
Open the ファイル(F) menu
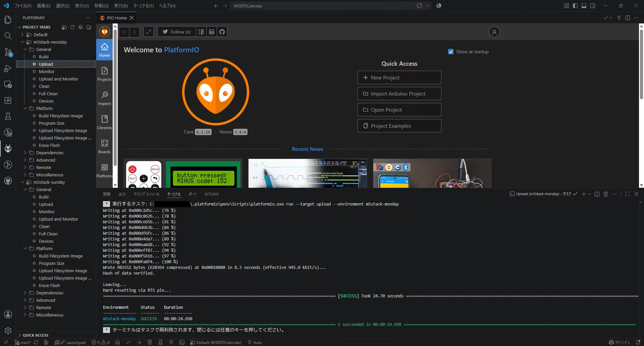(x=23, y=6)
